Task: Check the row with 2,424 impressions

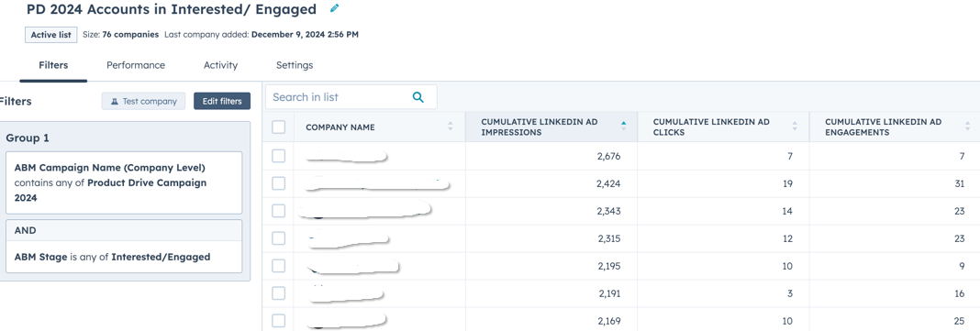Action: click(279, 183)
